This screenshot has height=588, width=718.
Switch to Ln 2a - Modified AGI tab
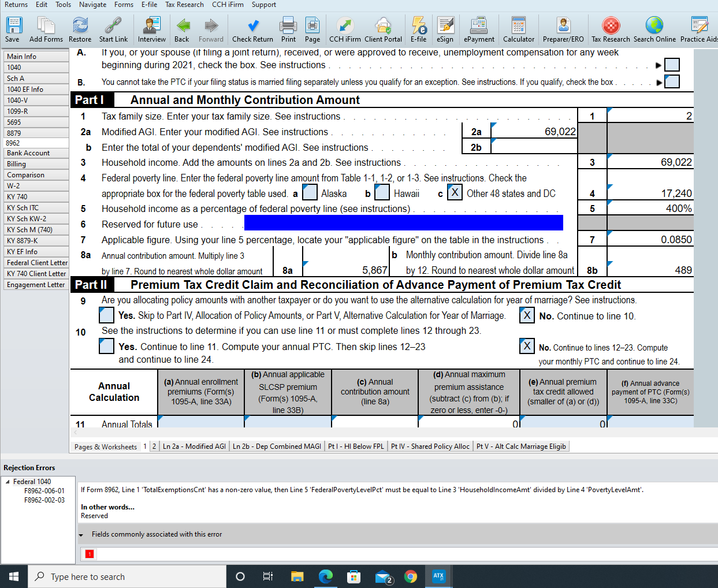pos(194,446)
